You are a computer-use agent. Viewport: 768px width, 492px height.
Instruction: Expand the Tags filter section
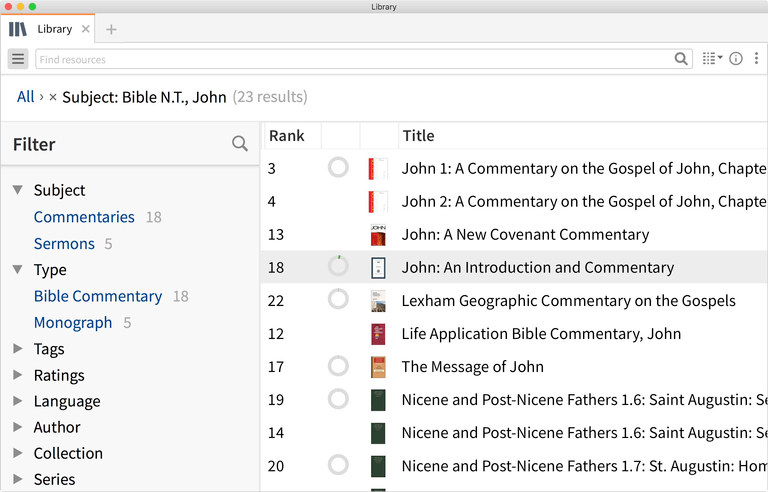pyautogui.click(x=18, y=348)
